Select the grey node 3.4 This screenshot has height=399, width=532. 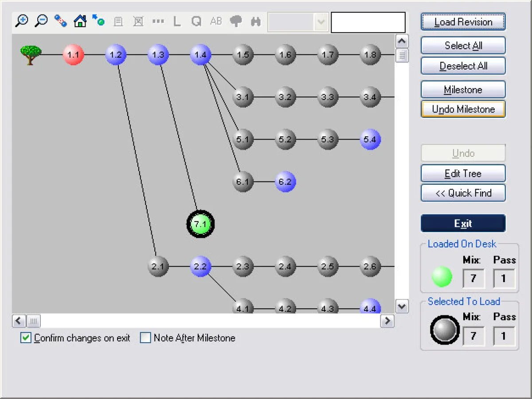(x=370, y=97)
